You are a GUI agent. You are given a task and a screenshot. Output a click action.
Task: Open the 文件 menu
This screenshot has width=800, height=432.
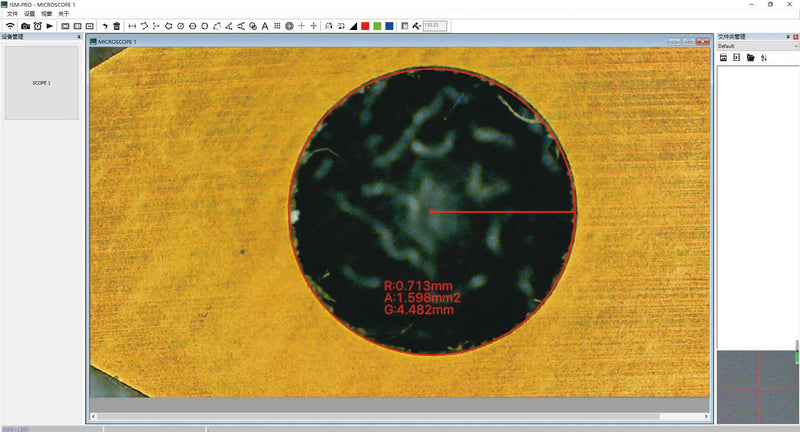coord(12,14)
